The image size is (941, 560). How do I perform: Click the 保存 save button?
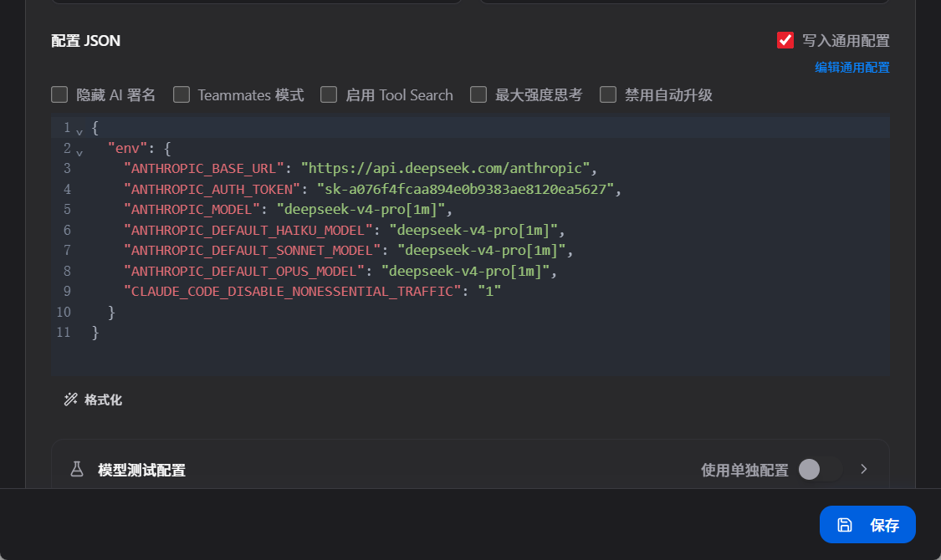coord(867,525)
